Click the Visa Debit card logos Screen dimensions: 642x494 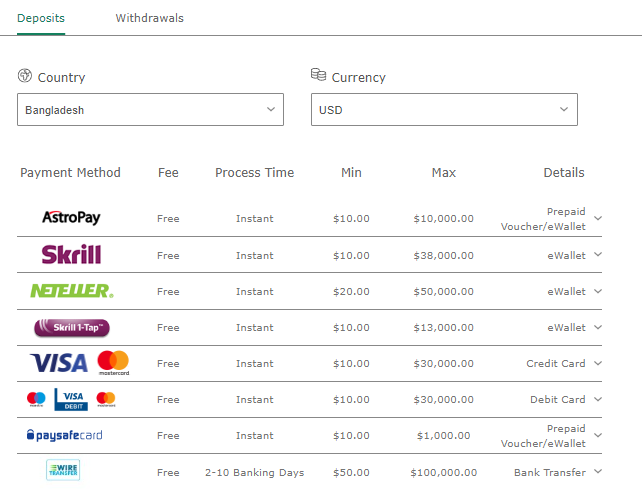pos(71,399)
